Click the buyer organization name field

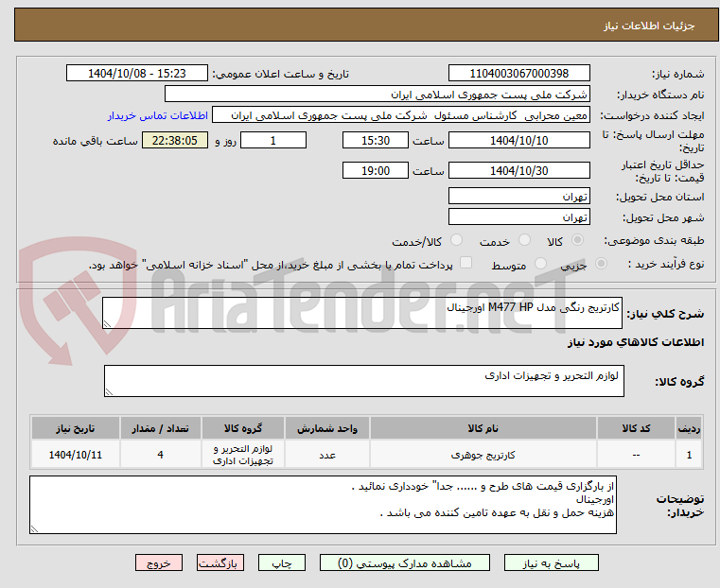(377, 95)
